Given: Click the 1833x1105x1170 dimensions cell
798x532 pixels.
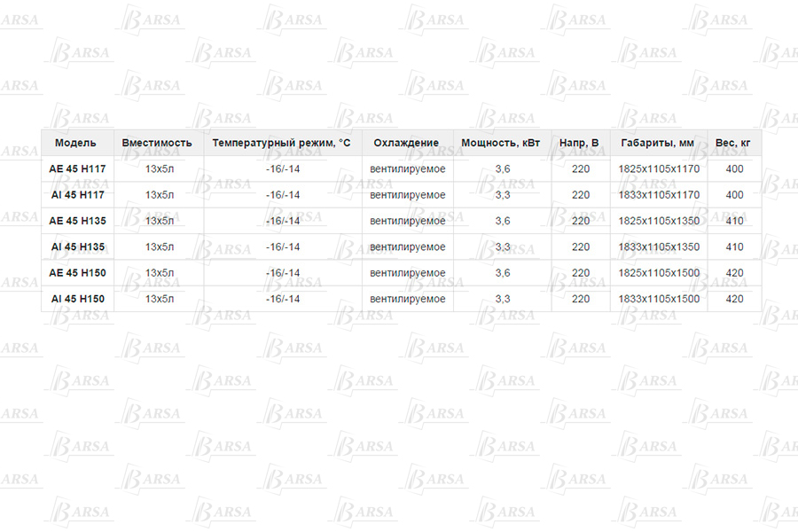Looking at the screenshot, I should point(658,195).
